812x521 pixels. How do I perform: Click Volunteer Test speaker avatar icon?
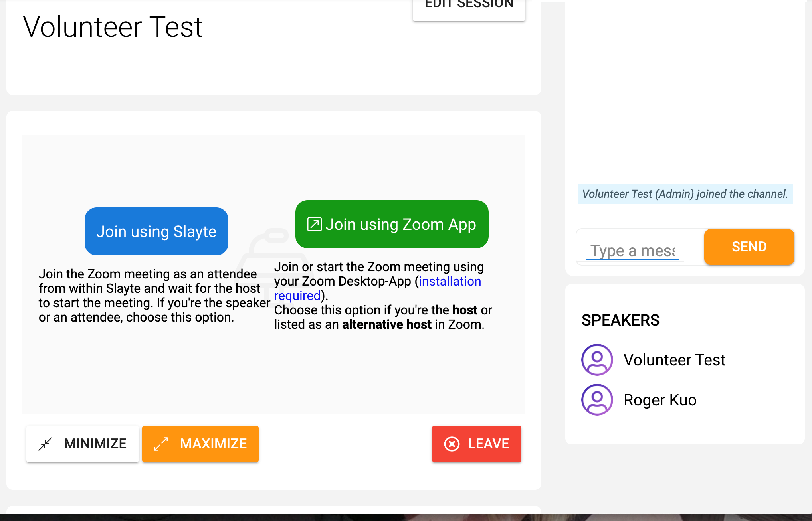[597, 360]
